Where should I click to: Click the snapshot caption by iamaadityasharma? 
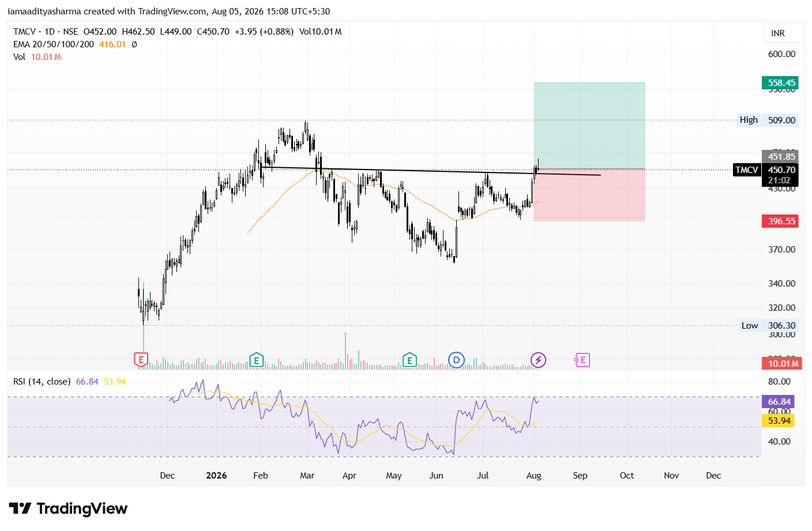click(x=169, y=12)
